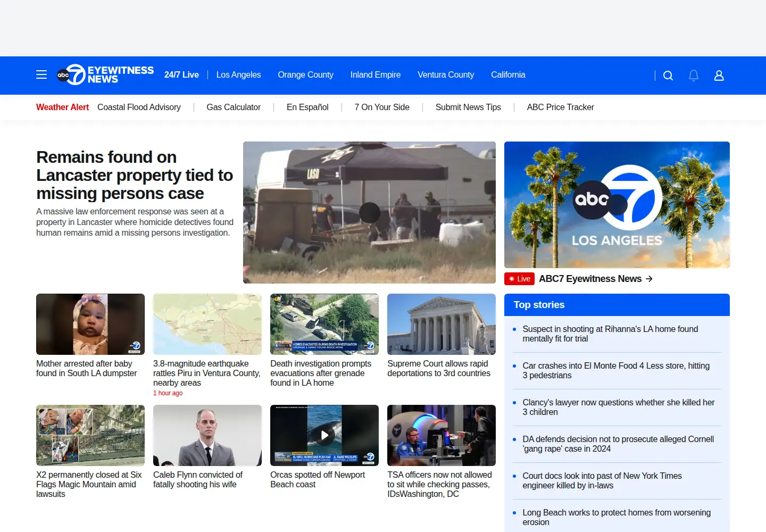Image resolution: width=766 pixels, height=532 pixels.
Task: Open Car crashes into El Monte store story
Action: [x=616, y=371]
